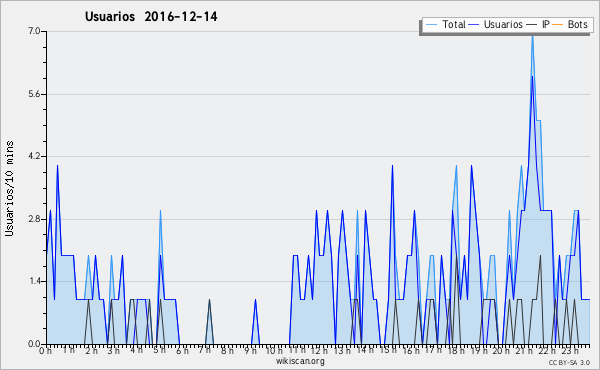
Task: Click the Bots legend label
Action: [x=577, y=24]
